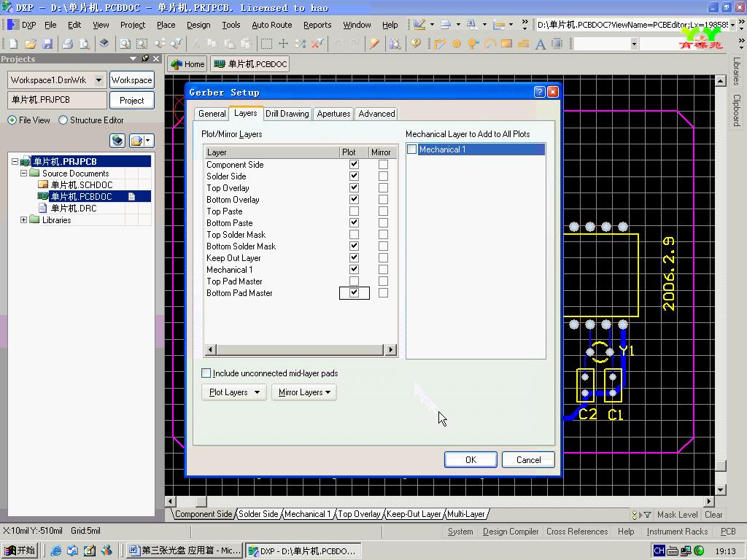This screenshot has height=560, width=747.
Task: Click the stacked-layers icon in Projects panel
Action: pyautogui.click(x=117, y=141)
